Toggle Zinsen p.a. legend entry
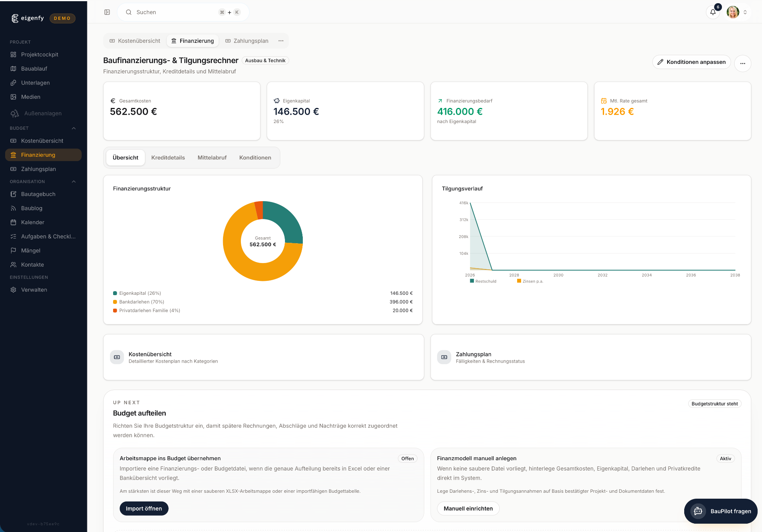Image resolution: width=762 pixels, height=532 pixels. click(530, 281)
